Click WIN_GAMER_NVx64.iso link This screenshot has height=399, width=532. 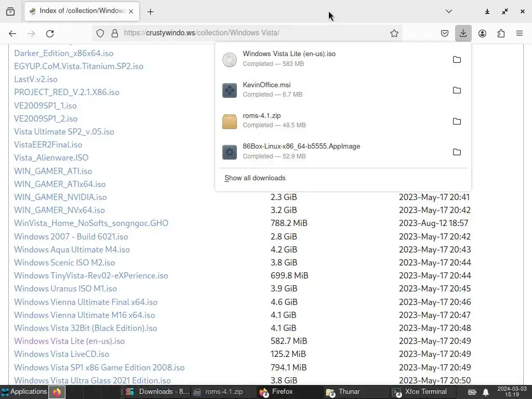[x=59, y=210]
